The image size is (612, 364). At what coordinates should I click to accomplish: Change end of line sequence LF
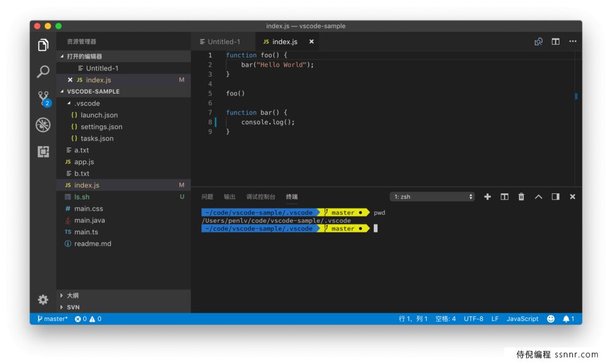pos(495,319)
